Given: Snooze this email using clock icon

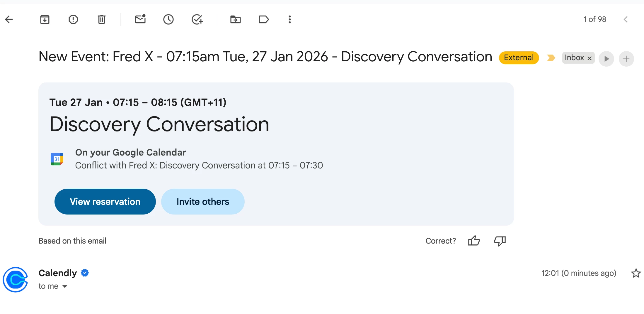Looking at the screenshot, I should point(168,20).
